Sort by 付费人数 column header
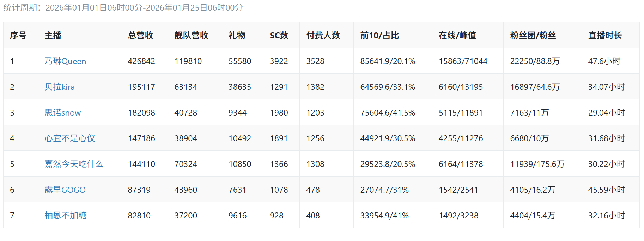This screenshot has height=241, width=644. pos(323,35)
